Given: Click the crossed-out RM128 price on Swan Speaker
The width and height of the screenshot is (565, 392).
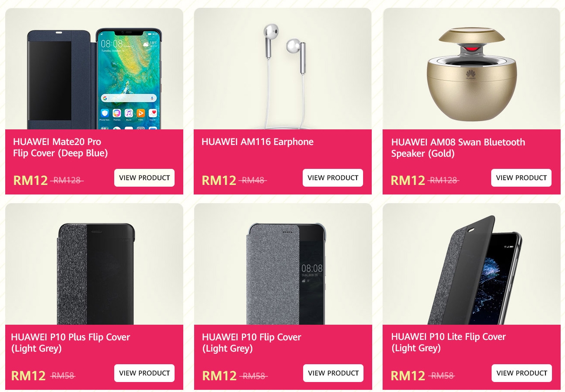Looking at the screenshot, I should coord(443,180).
